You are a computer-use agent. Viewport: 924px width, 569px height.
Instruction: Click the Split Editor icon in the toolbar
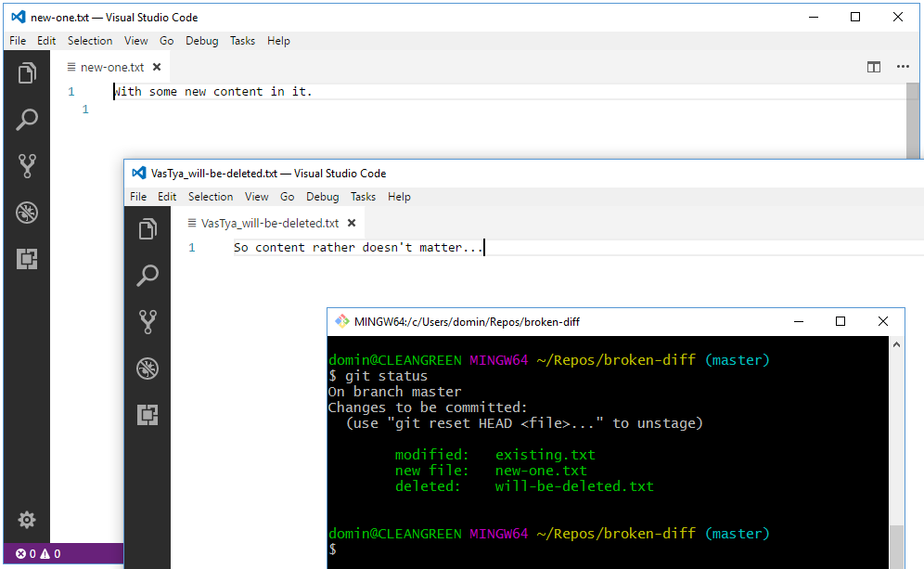[873, 67]
